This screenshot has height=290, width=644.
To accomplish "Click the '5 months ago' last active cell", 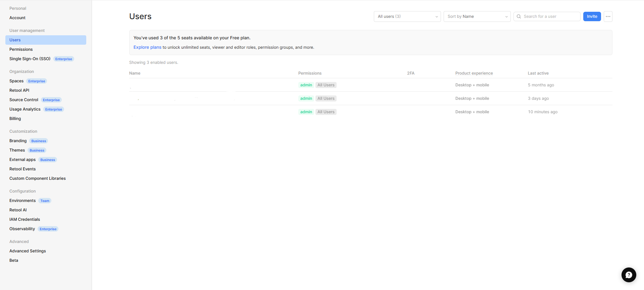I will (x=541, y=85).
